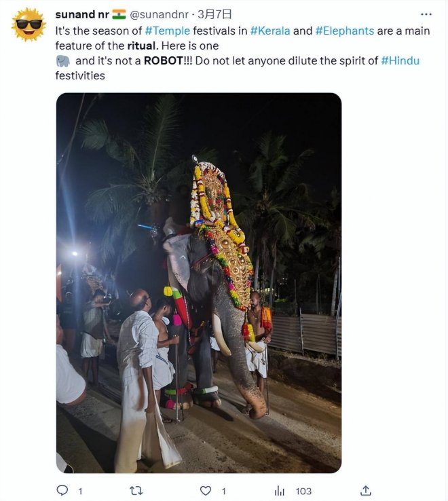Open the three-dot more options menu
Viewport: 448px width, 501px height.
pos(426,14)
